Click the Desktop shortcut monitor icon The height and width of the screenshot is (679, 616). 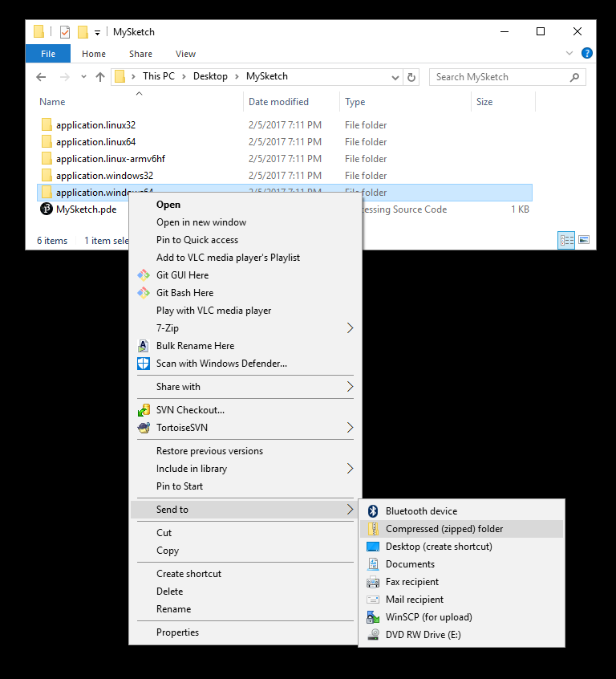pyautogui.click(x=373, y=547)
